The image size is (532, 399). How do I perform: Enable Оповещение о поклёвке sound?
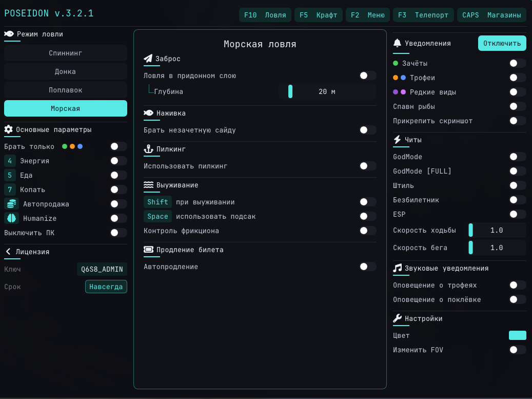[x=518, y=299]
